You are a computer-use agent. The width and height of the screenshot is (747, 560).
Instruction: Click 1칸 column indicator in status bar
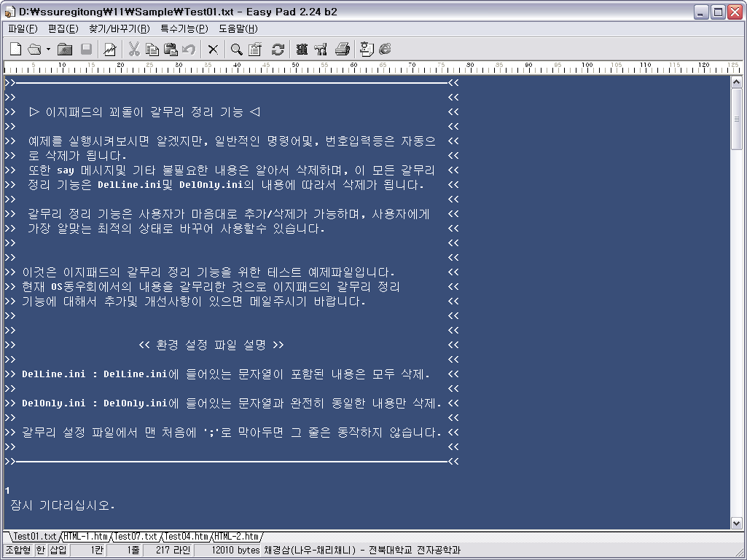coord(88,550)
